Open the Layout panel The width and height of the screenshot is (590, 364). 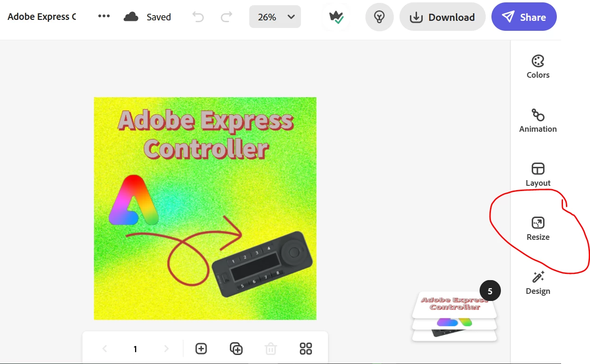[538, 174]
